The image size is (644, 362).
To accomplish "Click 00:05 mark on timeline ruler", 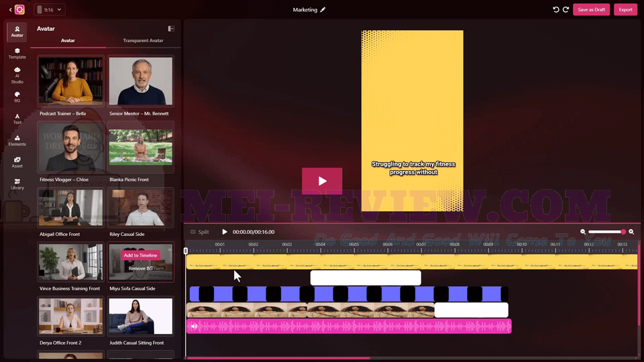I will (354, 245).
